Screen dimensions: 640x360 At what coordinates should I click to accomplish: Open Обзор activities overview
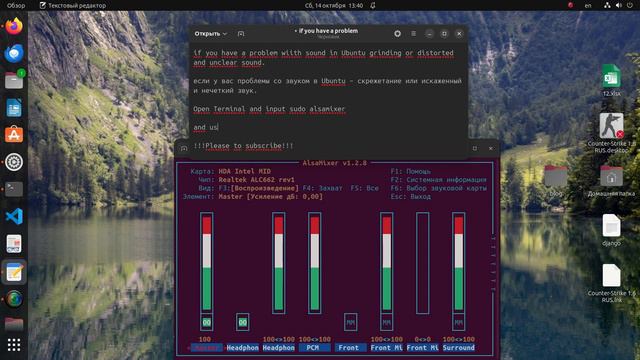pyautogui.click(x=16, y=5)
